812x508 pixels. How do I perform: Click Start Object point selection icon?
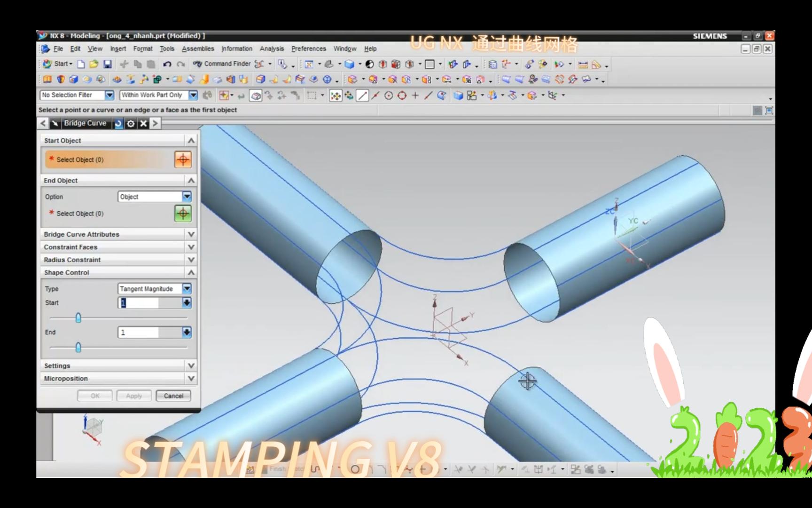coord(183,159)
